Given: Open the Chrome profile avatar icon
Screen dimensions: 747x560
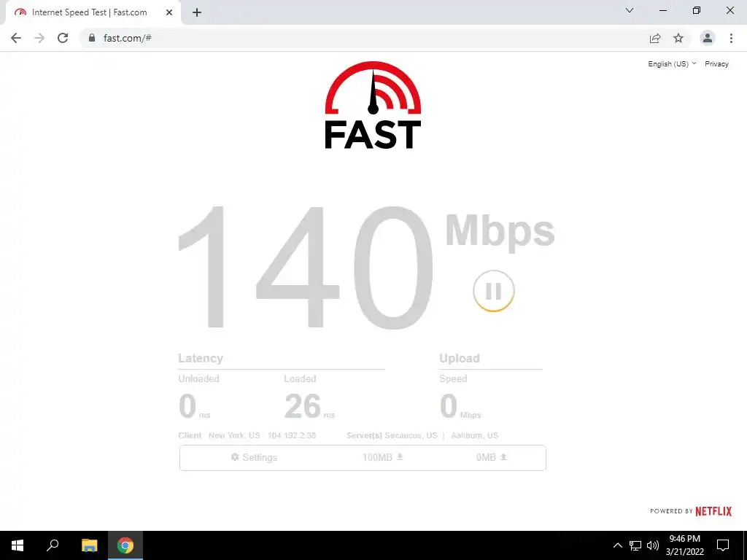Looking at the screenshot, I should click(708, 38).
